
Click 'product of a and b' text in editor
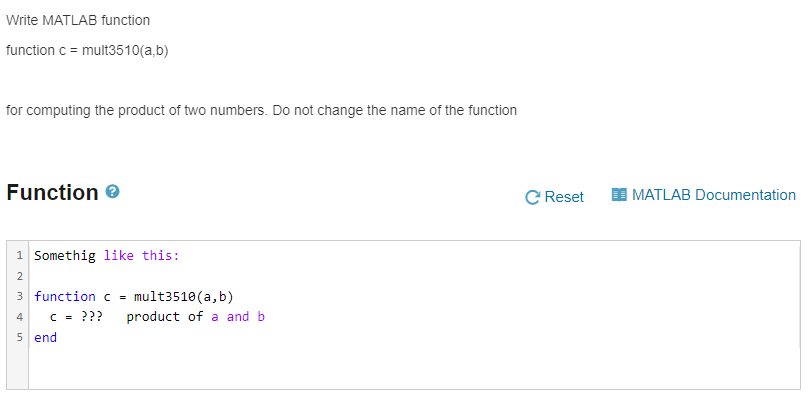tap(196, 317)
